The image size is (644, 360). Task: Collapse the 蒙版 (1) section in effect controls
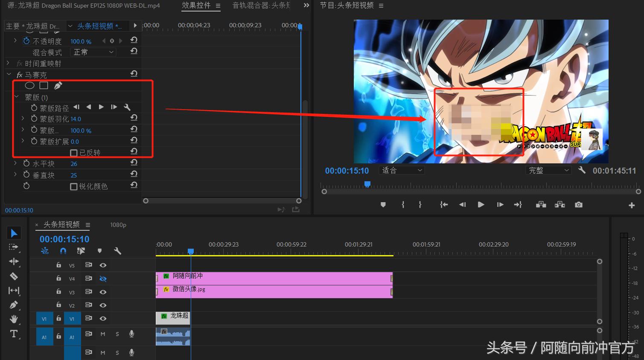16,97
